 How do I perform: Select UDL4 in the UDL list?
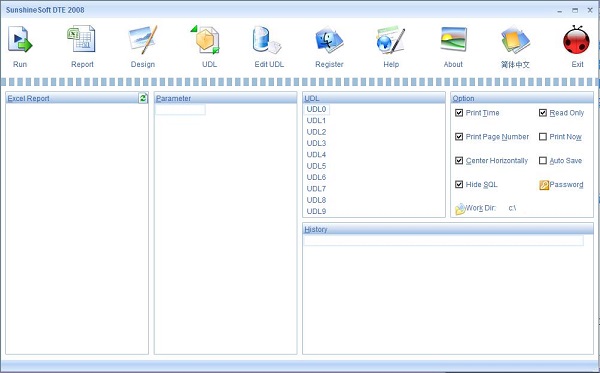click(316, 155)
